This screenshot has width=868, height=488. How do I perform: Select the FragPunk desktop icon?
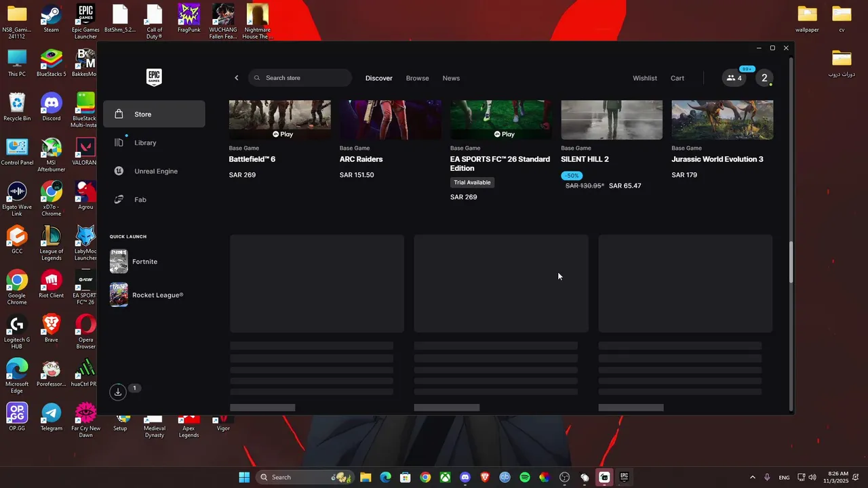(189, 18)
